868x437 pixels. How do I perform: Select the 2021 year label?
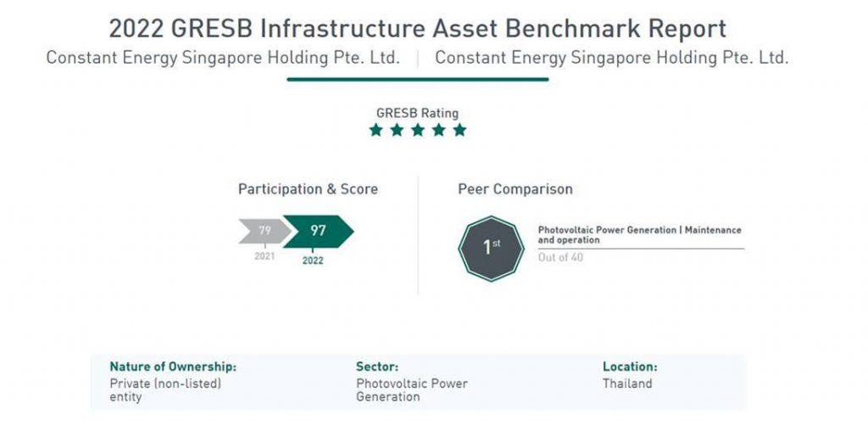[x=264, y=256]
